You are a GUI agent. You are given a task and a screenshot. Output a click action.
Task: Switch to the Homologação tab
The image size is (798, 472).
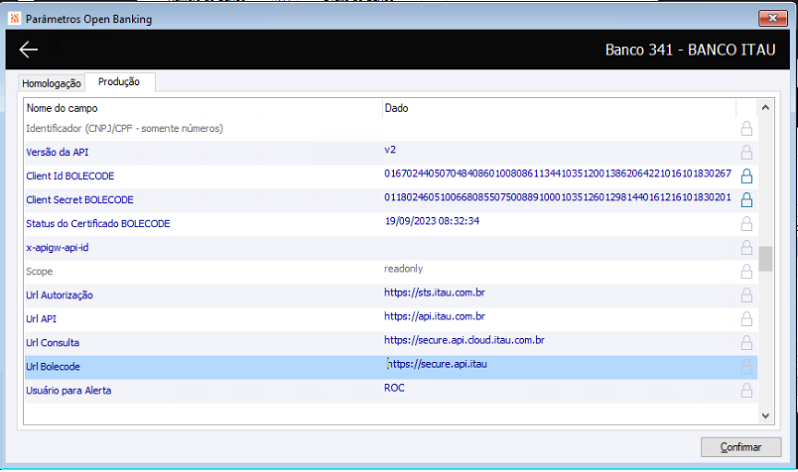(51, 83)
